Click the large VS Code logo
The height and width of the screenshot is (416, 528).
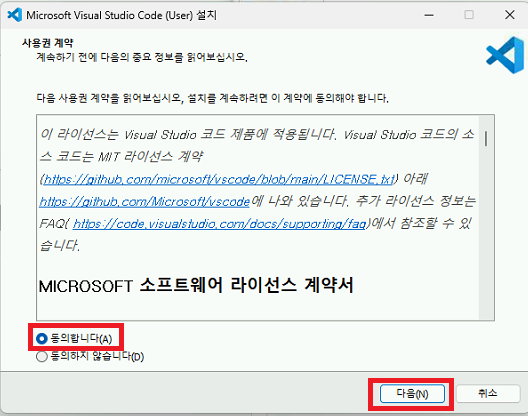(505, 55)
